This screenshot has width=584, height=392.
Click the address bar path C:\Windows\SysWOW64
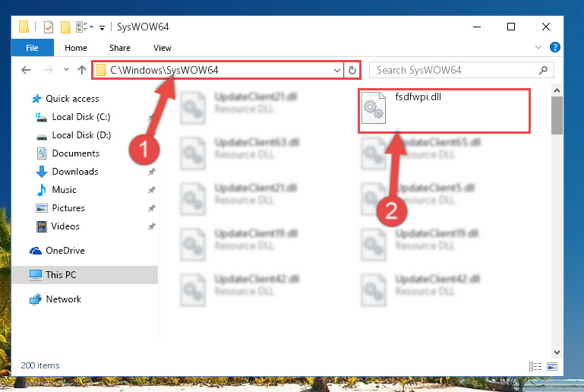164,70
